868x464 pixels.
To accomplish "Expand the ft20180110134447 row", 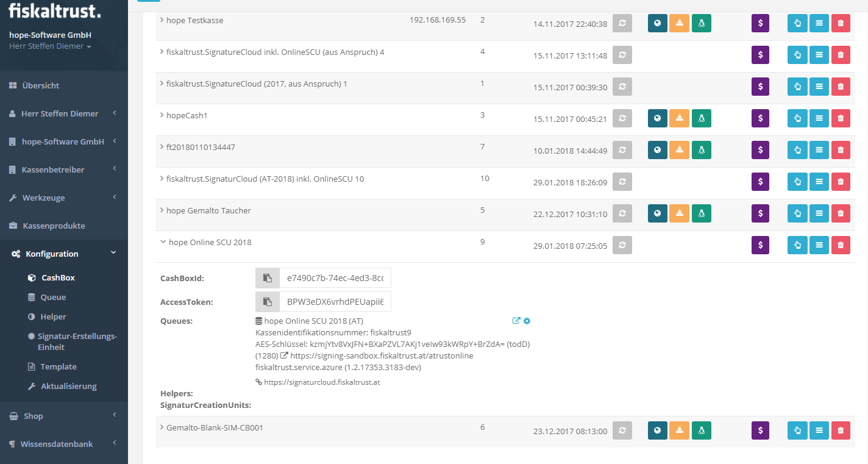I will (x=162, y=147).
